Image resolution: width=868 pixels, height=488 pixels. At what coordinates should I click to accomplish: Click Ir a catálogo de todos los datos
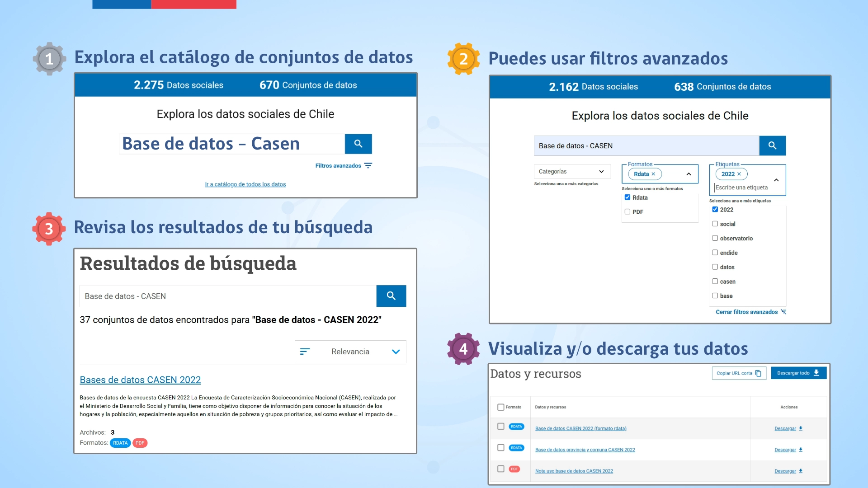(245, 184)
